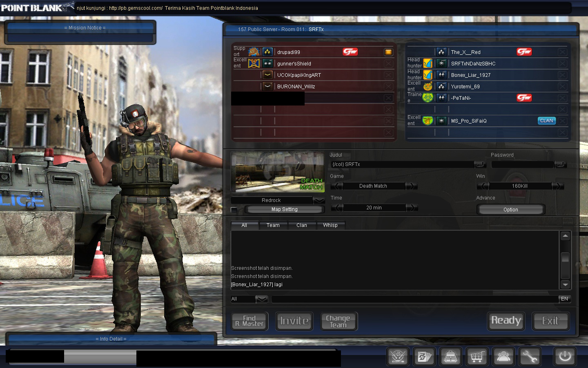Click the rank icon next to The_X__Red

tap(441, 52)
